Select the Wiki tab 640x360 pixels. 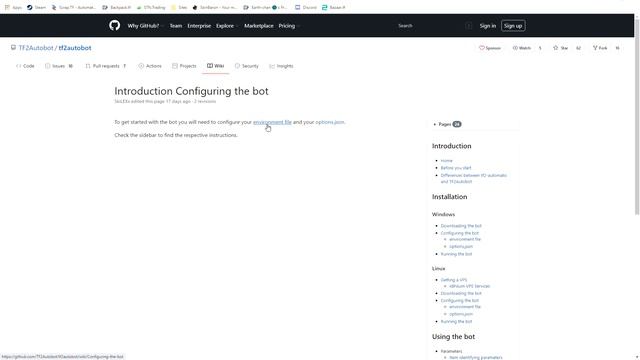pyautogui.click(x=216, y=66)
